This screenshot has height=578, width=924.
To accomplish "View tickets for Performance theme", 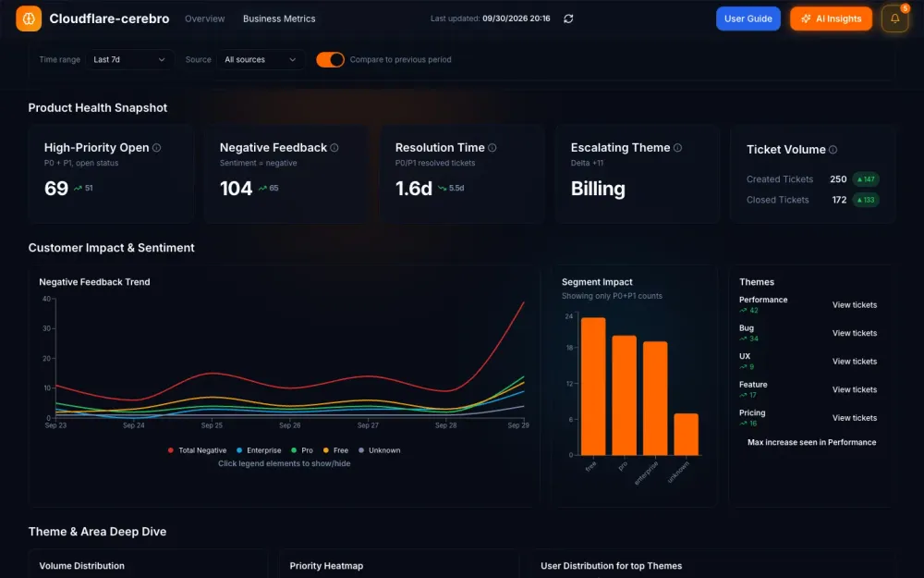I will point(855,305).
